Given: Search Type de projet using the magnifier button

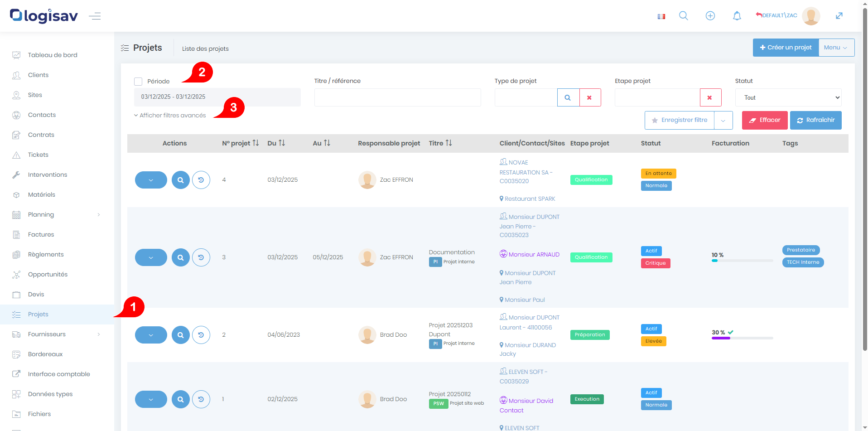Looking at the screenshot, I should 568,97.
